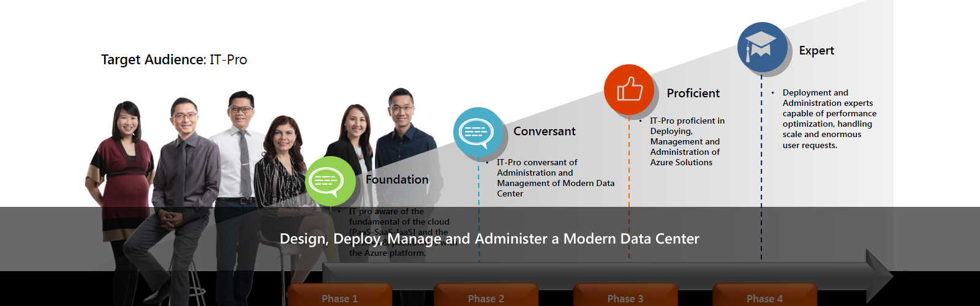Click the green Foundation speech bubble icon
This screenshot has height=306, width=980.
pos(330,181)
